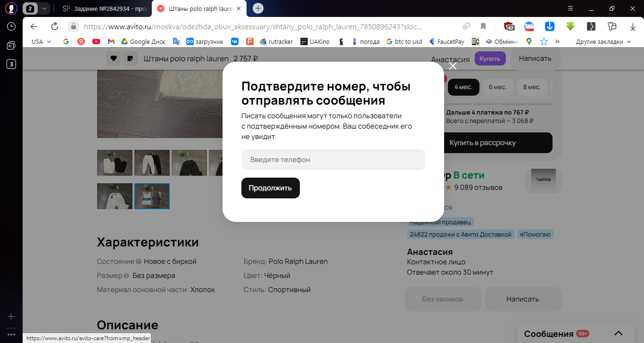Expand the Сообщения chat panel chevron

coord(619,334)
